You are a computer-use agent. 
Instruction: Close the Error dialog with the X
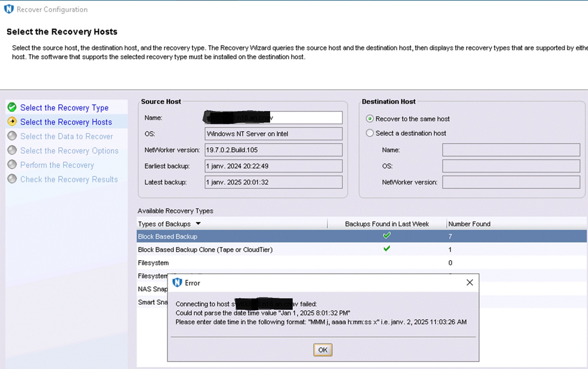click(x=470, y=283)
